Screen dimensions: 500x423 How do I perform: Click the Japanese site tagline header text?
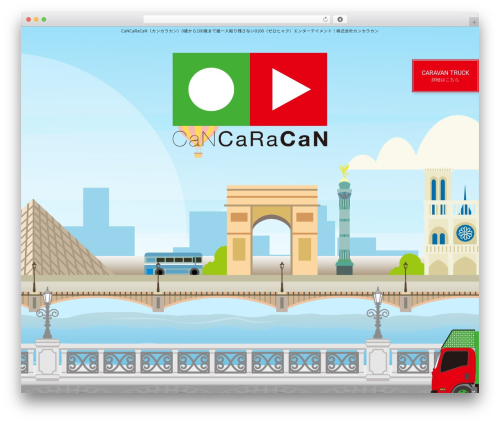(x=250, y=31)
